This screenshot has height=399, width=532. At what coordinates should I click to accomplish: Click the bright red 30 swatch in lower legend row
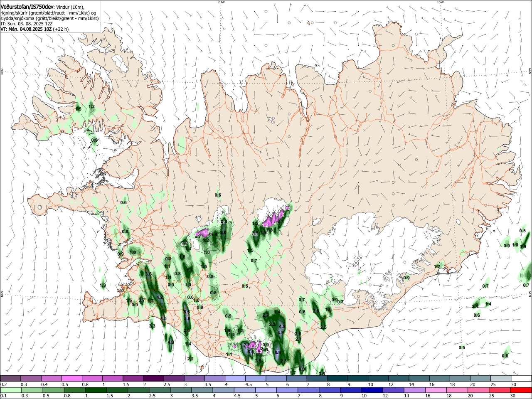pos(521,390)
